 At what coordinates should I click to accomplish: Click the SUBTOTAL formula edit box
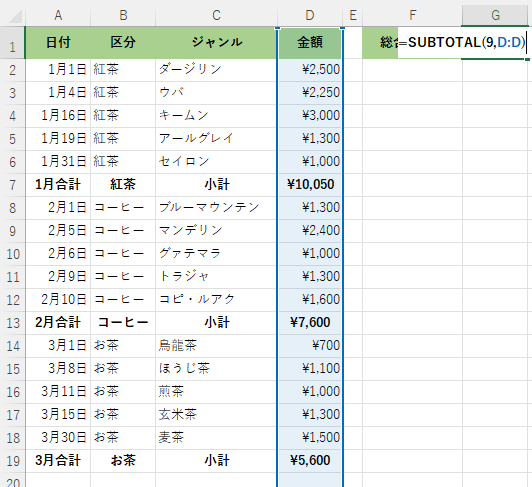tap(462, 43)
